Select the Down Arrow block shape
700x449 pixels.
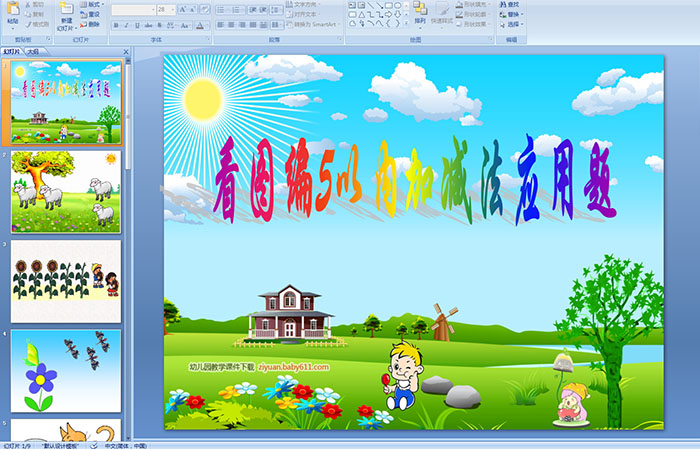[397, 15]
